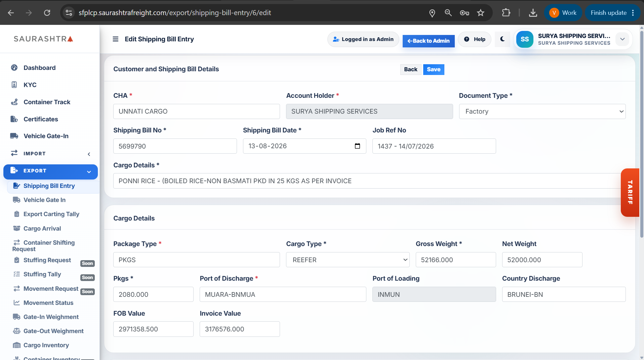This screenshot has width=644, height=360.
Task: Open the date picker calendar icon
Action: coord(357,146)
